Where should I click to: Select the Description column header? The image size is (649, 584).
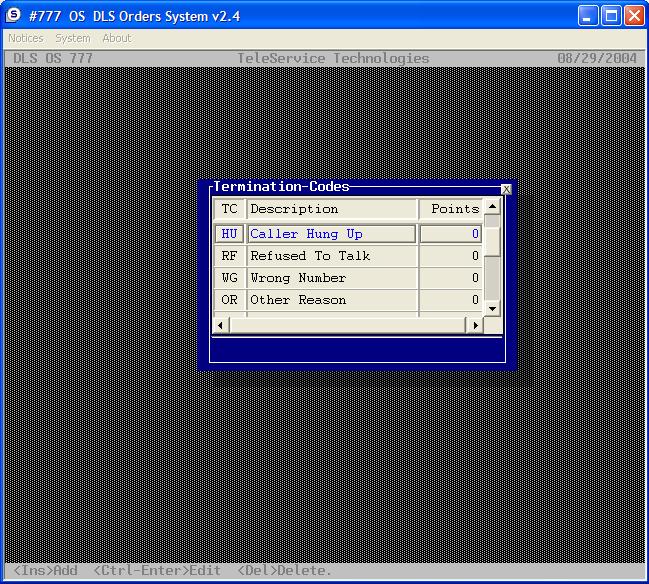tap(332, 209)
